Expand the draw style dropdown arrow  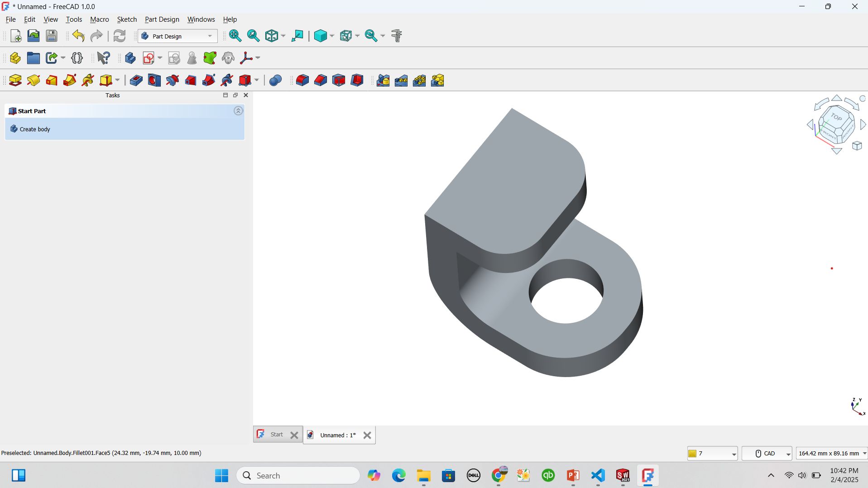[332, 36]
